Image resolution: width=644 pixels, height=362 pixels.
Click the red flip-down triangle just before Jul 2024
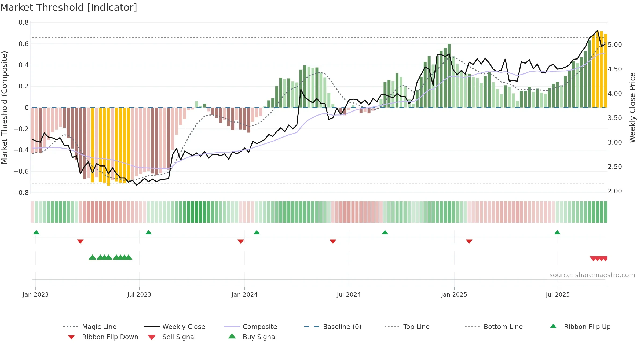tap(333, 241)
